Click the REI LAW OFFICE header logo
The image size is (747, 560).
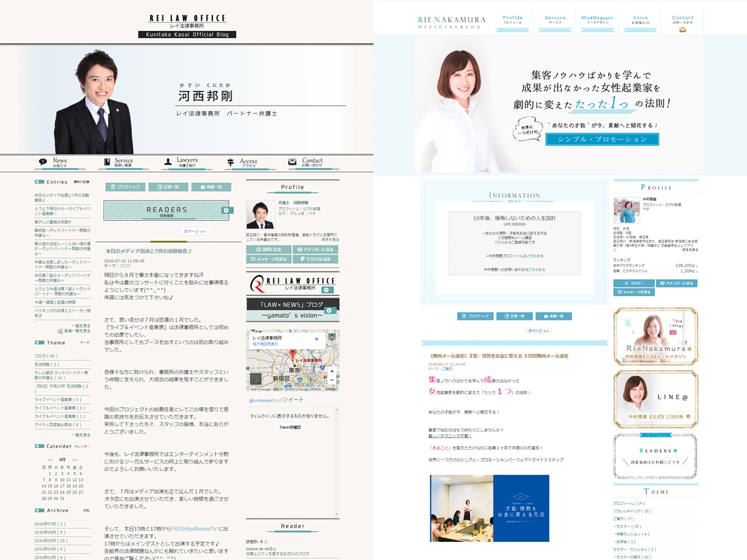coord(187,26)
